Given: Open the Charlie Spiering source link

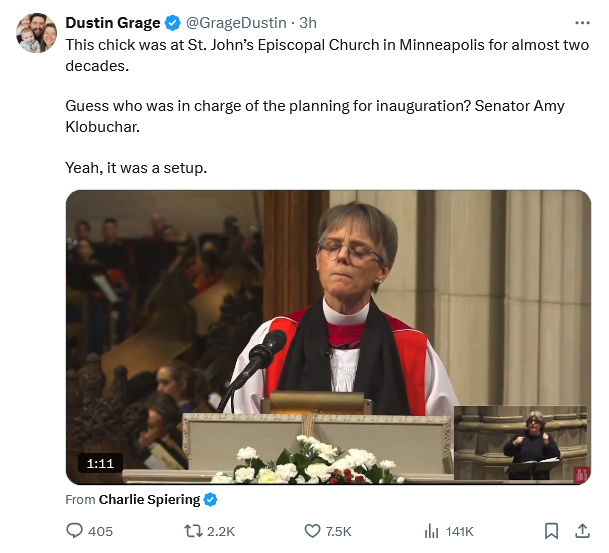Looking at the screenshot, I should click(x=149, y=500).
